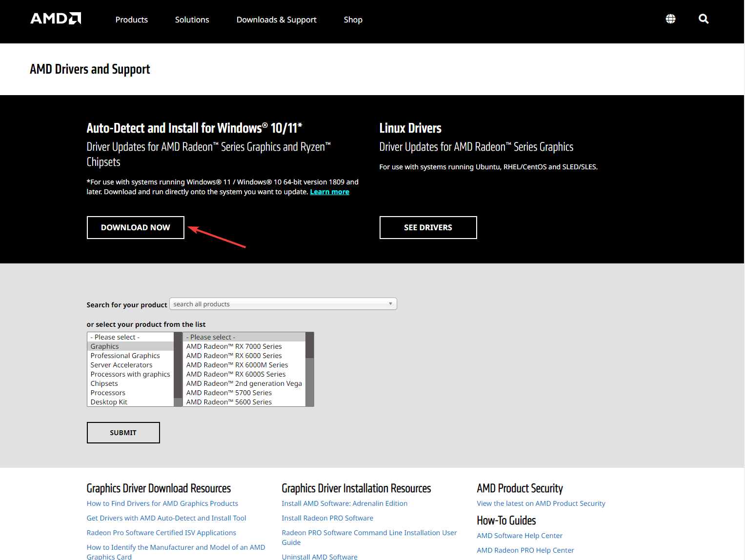Screen dimensions: 745x560
Task: Open the language globe icon
Action: (x=670, y=19)
